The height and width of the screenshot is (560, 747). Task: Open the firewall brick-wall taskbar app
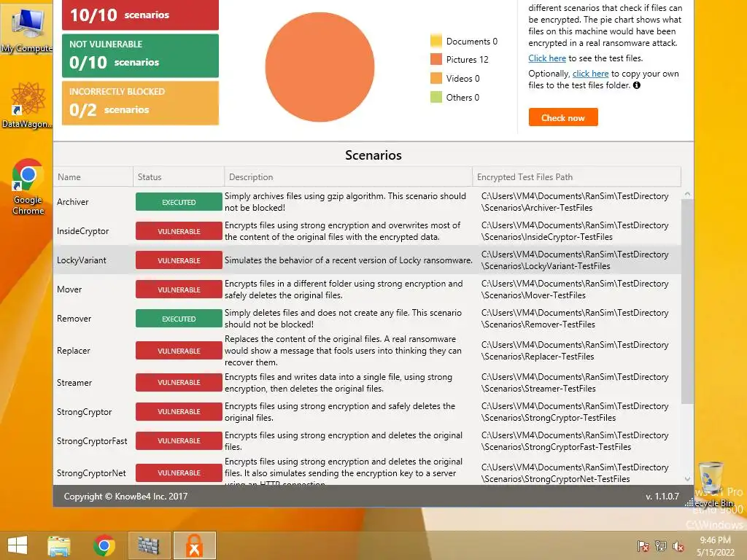point(149,545)
